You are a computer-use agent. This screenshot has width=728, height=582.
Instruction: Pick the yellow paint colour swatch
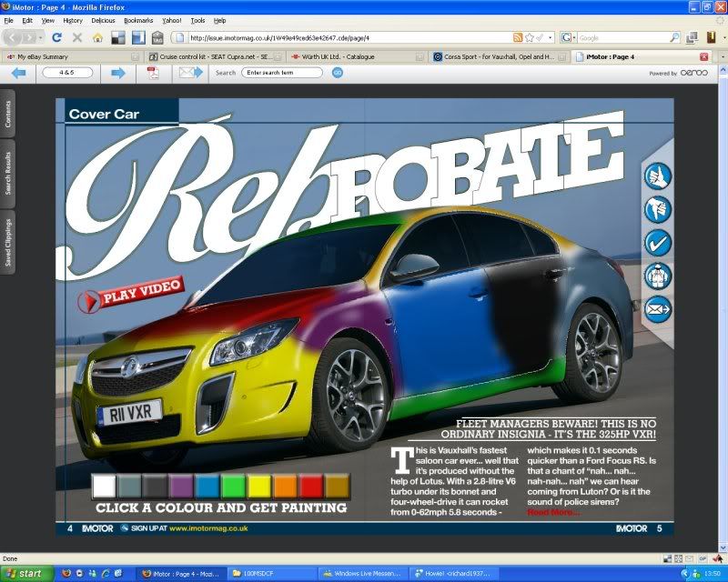(259, 486)
